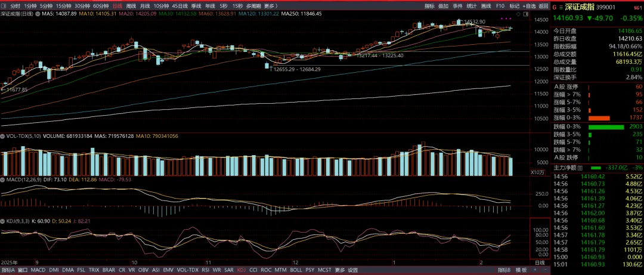The image size is (644, 275).
Task: Select the 日线 daily period
Action: pyautogui.click(x=117, y=6)
